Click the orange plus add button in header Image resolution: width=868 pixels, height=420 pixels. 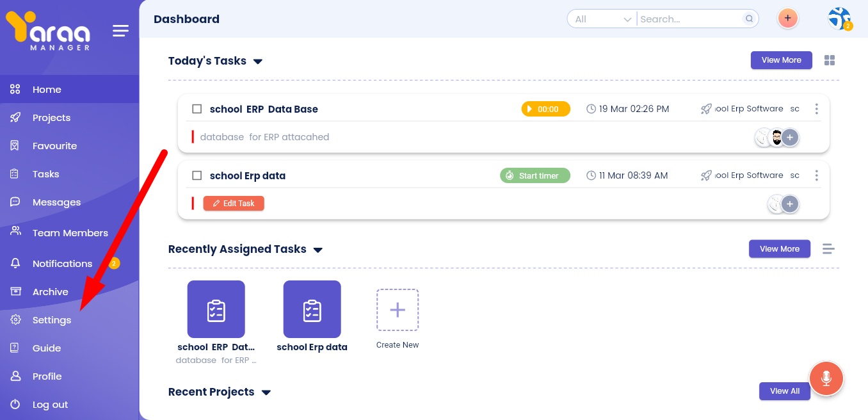click(x=788, y=19)
